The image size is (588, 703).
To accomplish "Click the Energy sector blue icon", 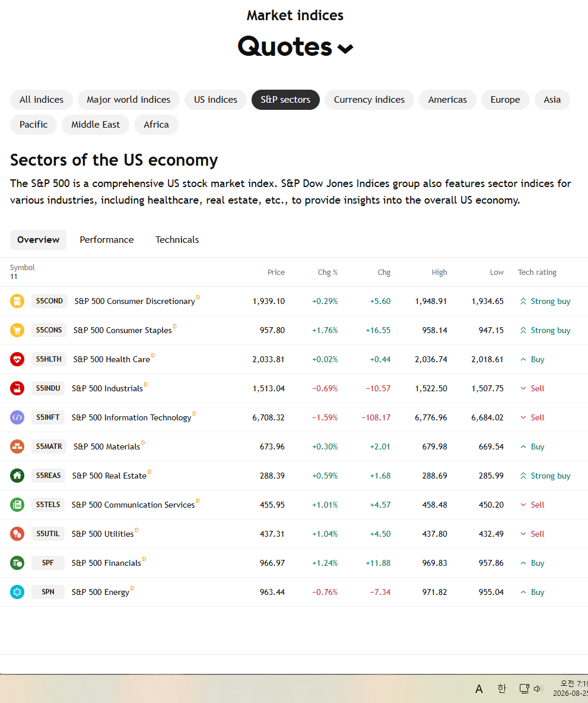I will coord(17,592).
